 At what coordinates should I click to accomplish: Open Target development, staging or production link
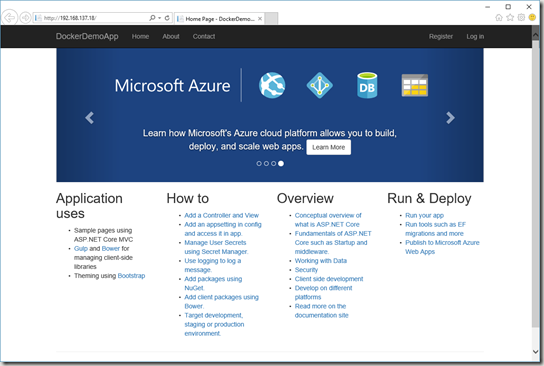click(x=214, y=324)
